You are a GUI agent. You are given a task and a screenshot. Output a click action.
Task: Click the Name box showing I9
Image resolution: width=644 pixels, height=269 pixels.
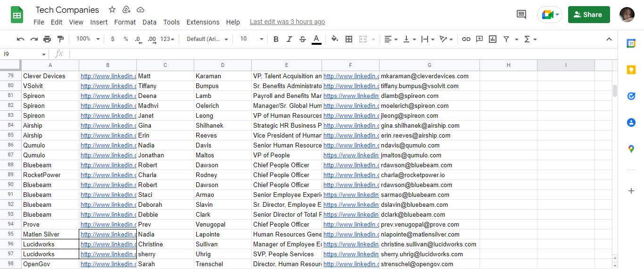point(21,54)
